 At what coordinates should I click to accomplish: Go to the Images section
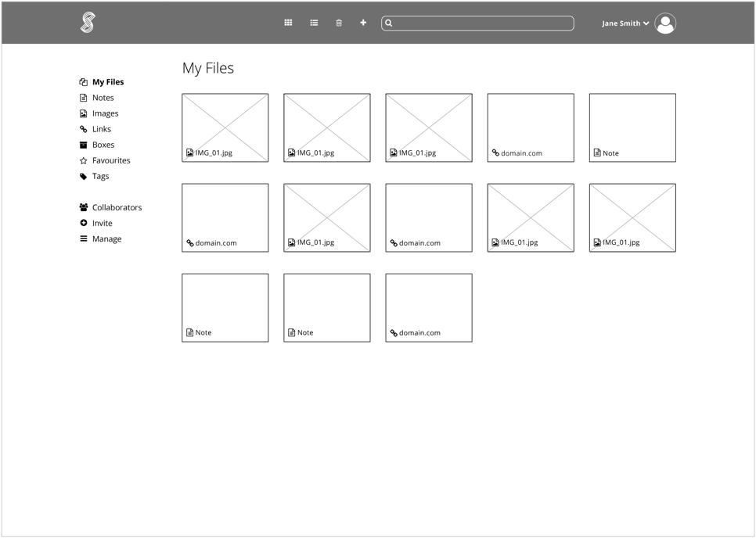pyautogui.click(x=105, y=113)
